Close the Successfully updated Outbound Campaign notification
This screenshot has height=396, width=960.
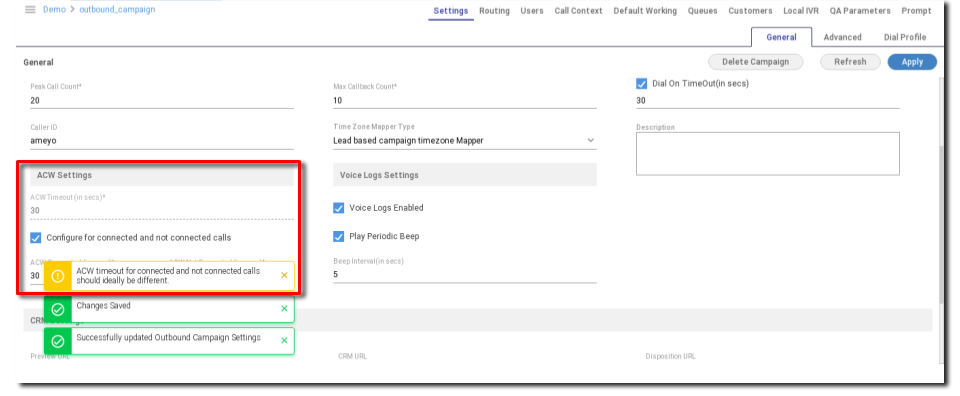coord(284,340)
